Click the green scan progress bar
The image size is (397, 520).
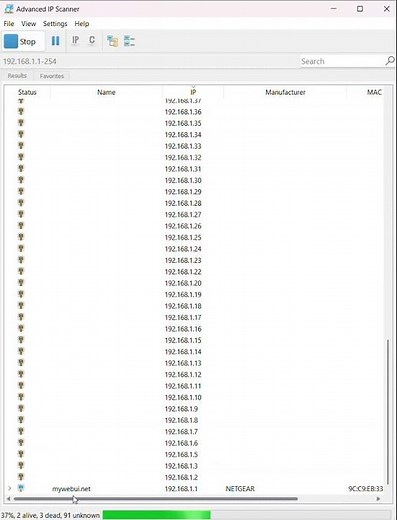click(157, 515)
